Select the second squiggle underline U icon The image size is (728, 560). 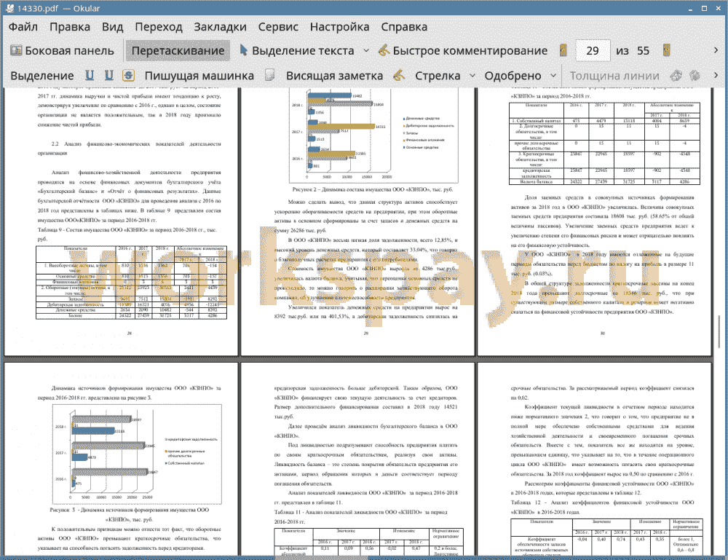(x=108, y=75)
